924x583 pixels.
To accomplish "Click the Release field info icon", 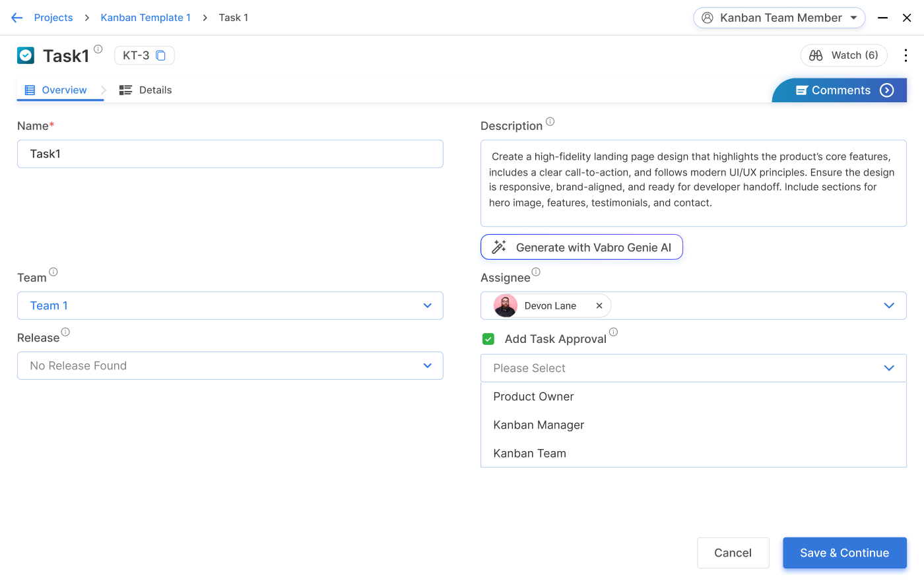I will [65, 332].
